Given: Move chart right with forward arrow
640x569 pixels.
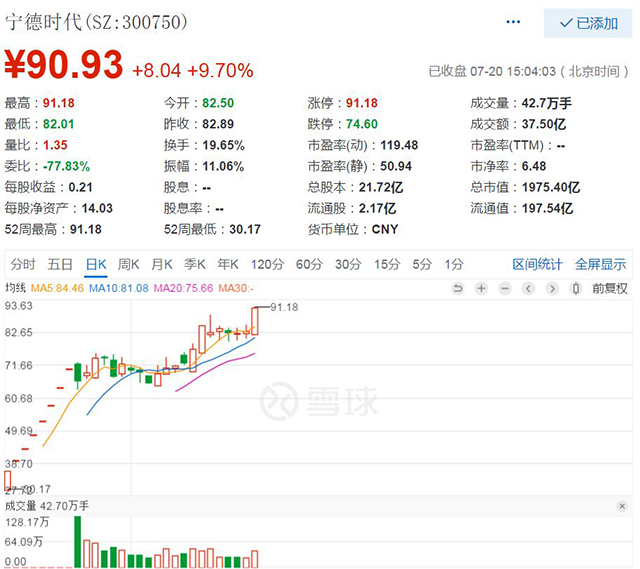Looking at the screenshot, I should (552, 289).
